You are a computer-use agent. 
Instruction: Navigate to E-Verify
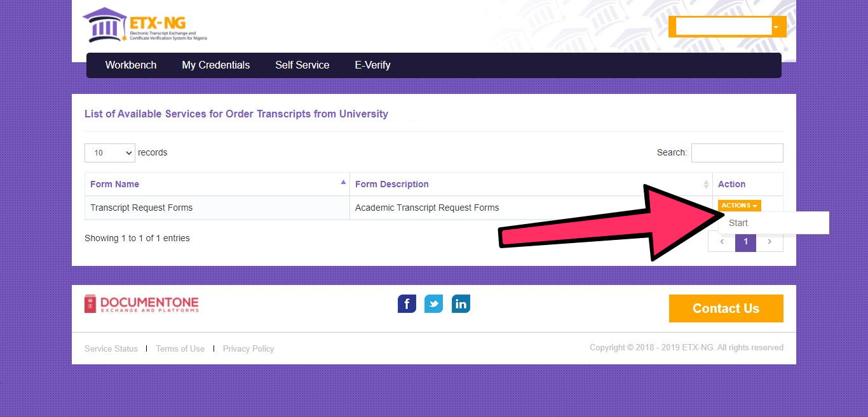pyautogui.click(x=372, y=65)
